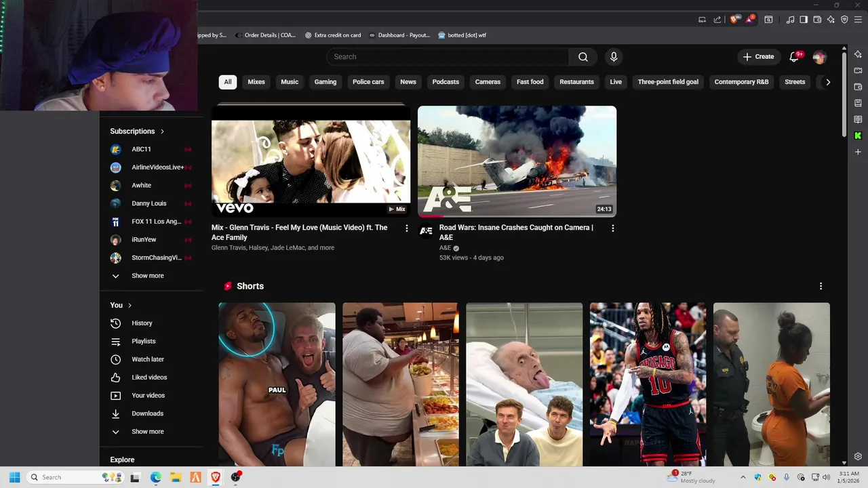Open Microsoft Edge from the taskbar
This screenshot has height=488, width=868.
155,477
